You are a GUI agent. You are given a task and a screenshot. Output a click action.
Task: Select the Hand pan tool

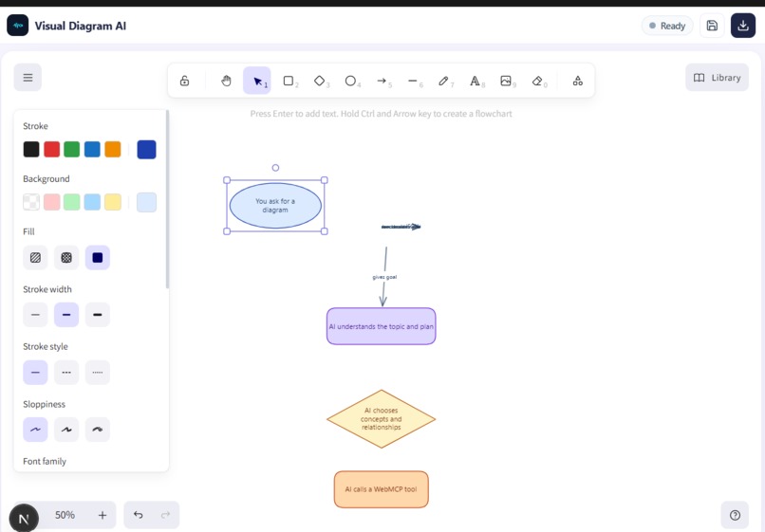[x=226, y=81]
